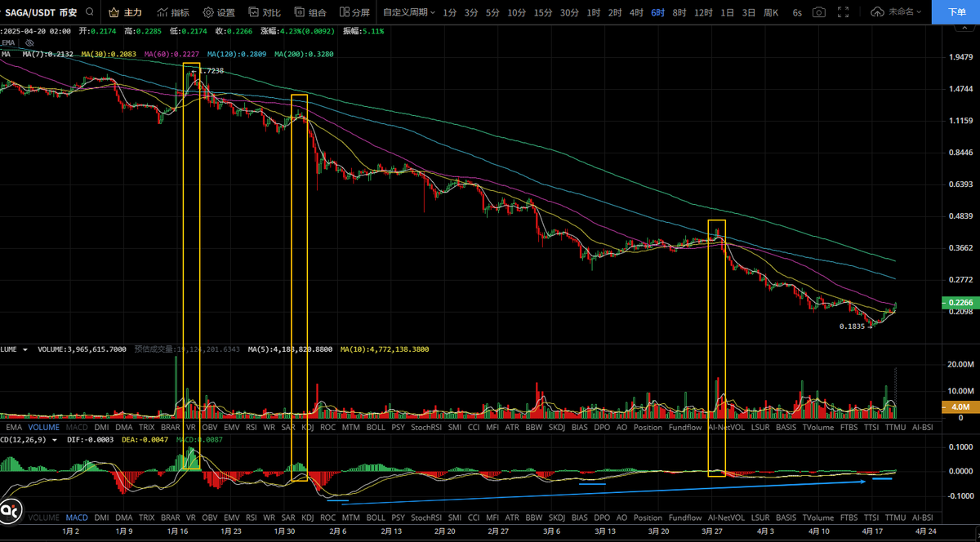The height and width of the screenshot is (542, 980).
Task: Select OBV in the volume pane indicator row
Action: pyautogui.click(x=210, y=427)
